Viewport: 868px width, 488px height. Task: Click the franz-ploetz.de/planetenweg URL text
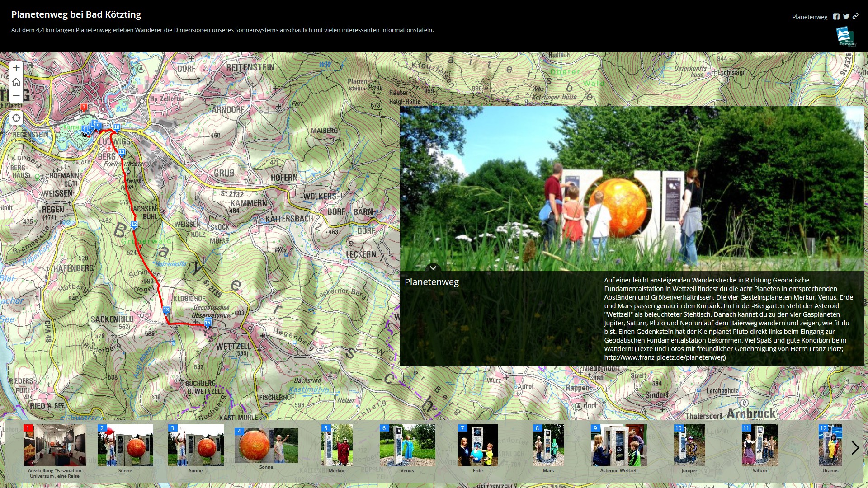tap(665, 357)
